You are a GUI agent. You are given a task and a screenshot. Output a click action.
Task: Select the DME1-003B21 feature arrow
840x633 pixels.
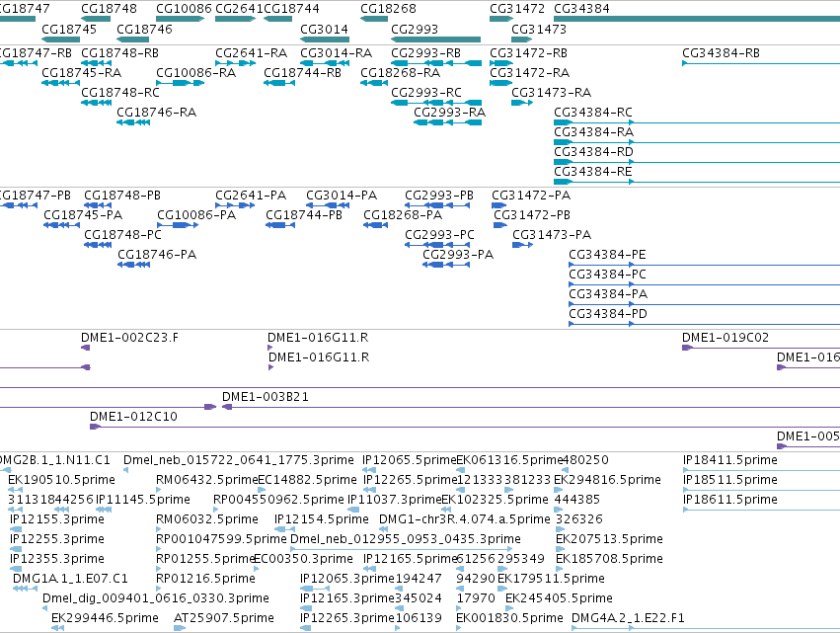click(227, 407)
